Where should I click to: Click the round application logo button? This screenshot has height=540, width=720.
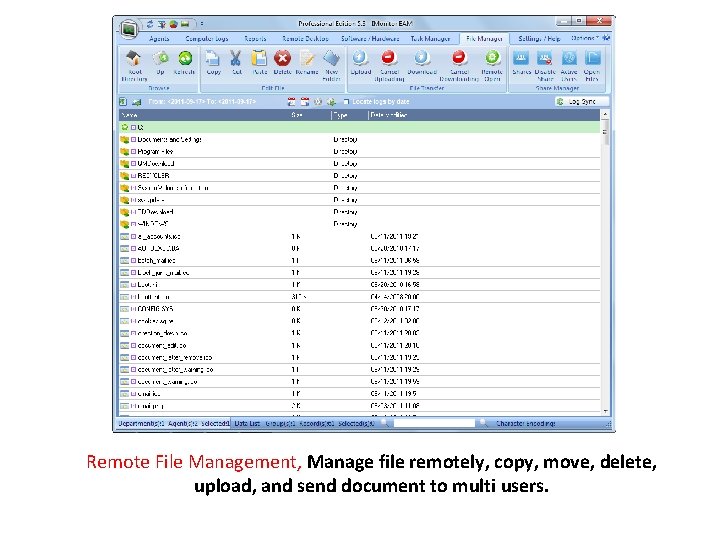pyautogui.click(x=129, y=29)
